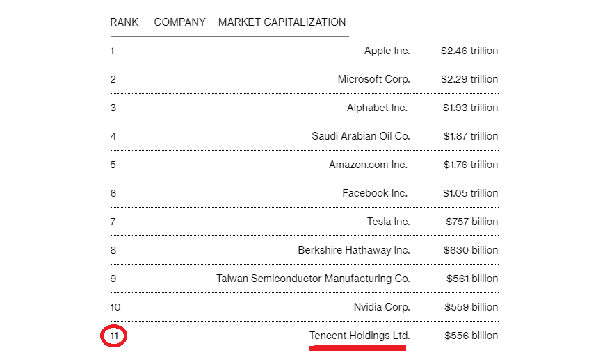Screen dimensions: 589x364
Task: Select Facebook Inc. in the list
Action: point(375,193)
